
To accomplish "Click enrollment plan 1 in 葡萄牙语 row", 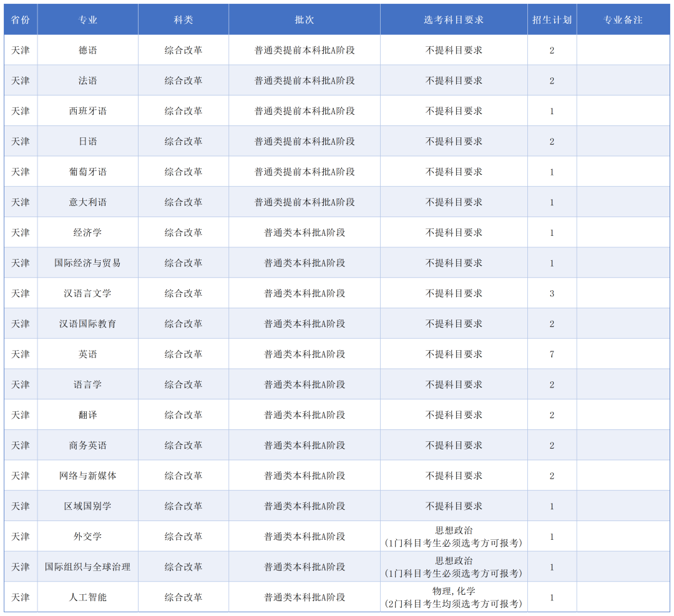I will [x=552, y=172].
